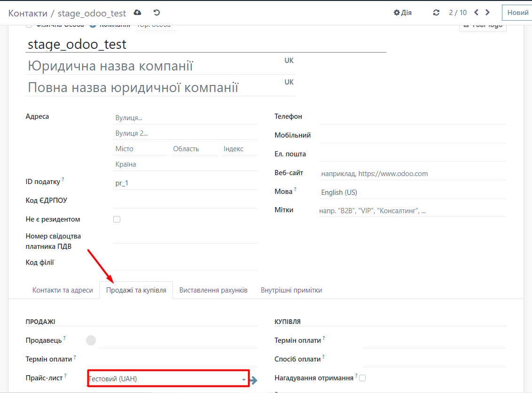Click the Новий button
532x393 pixels.
(517, 13)
